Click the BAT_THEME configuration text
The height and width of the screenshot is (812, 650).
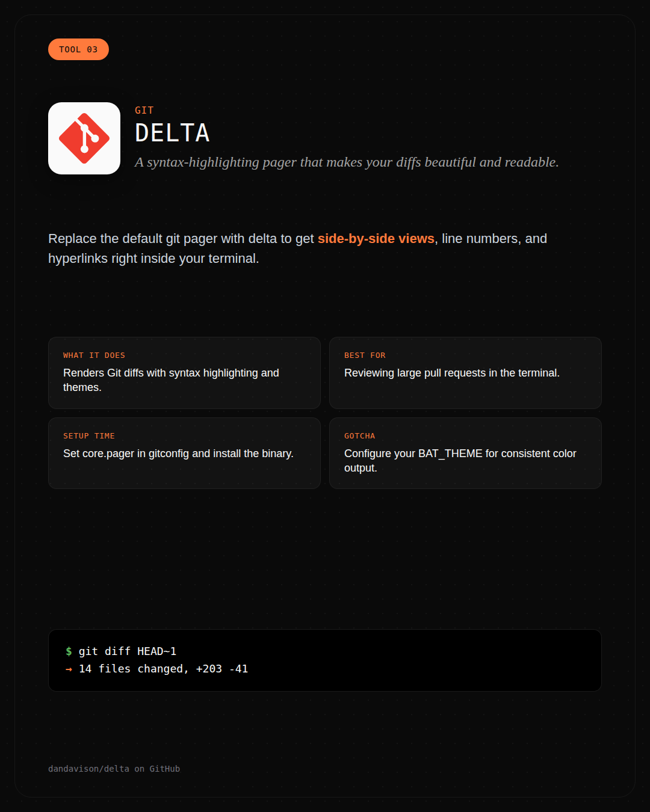point(450,454)
